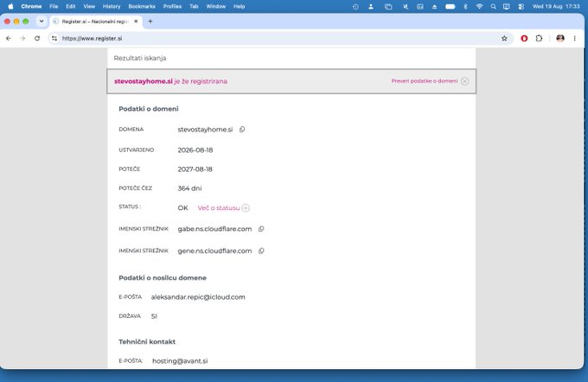The height and width of the screenshot is (382, 588).
Task: Open Chrome three-dot menu
Action: (x=574, y=38)
